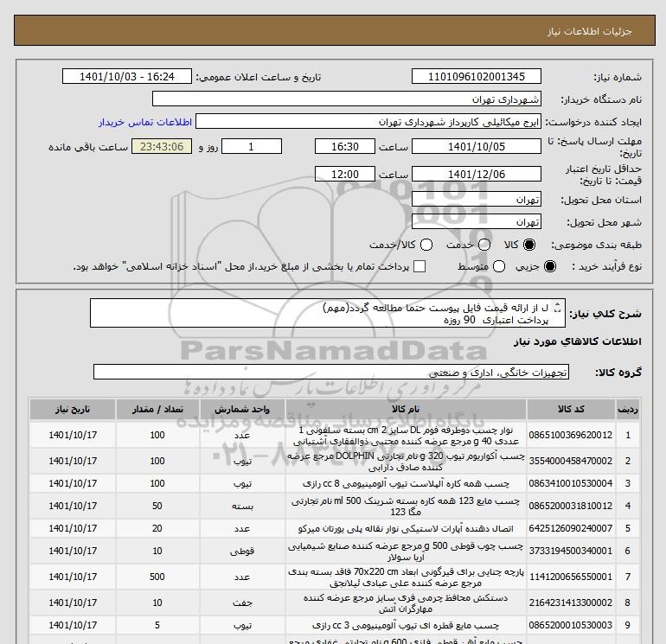
Task: Select product code 2164231413300002
Action: pyautogui.click(x=571, y=603)
